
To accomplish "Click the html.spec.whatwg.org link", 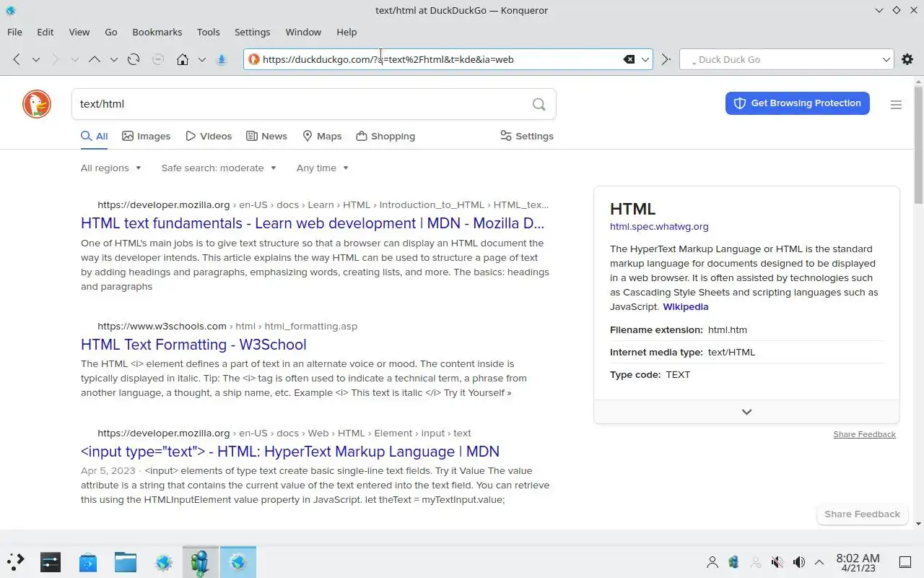I will [x=659, y=226].
